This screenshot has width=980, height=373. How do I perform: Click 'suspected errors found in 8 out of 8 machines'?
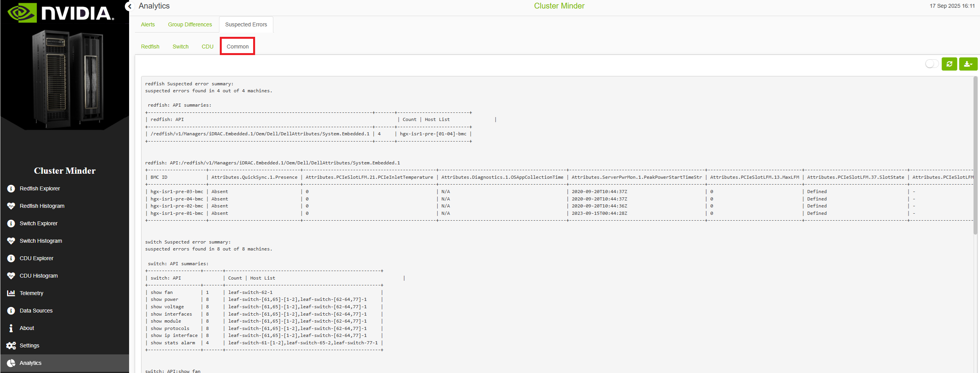tap(209, 249)
